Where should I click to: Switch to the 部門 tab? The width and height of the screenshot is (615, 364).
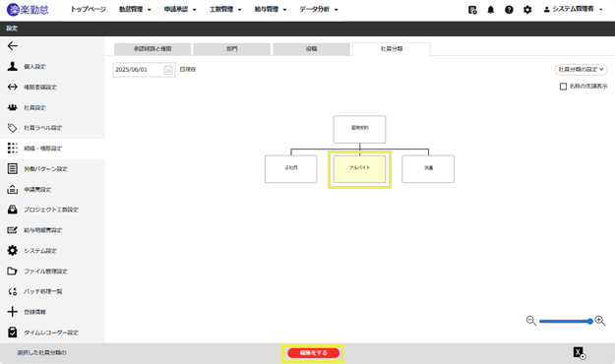(x=232, y=49)
